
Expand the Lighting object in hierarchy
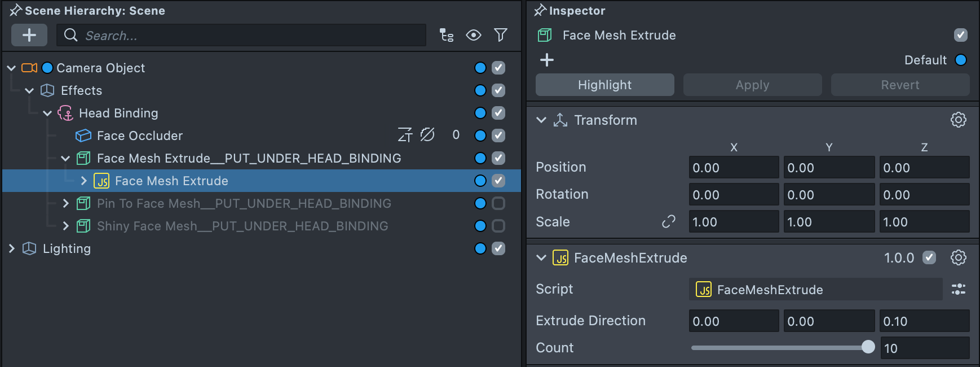(x=11, y=248)
